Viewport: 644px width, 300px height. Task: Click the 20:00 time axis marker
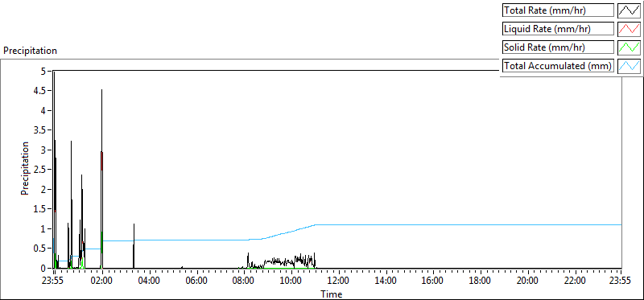pyautogui.click(x=527, y=282)
